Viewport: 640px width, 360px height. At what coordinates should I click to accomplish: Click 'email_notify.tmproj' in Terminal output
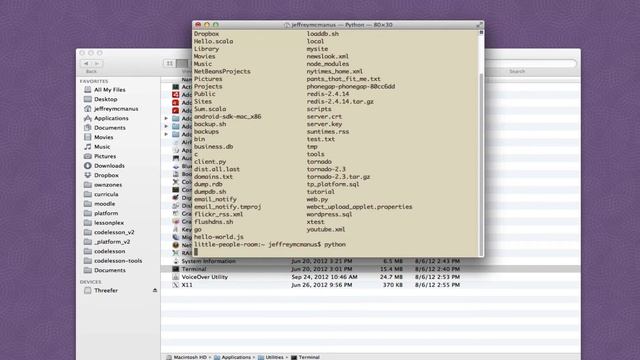pos(227,207)
